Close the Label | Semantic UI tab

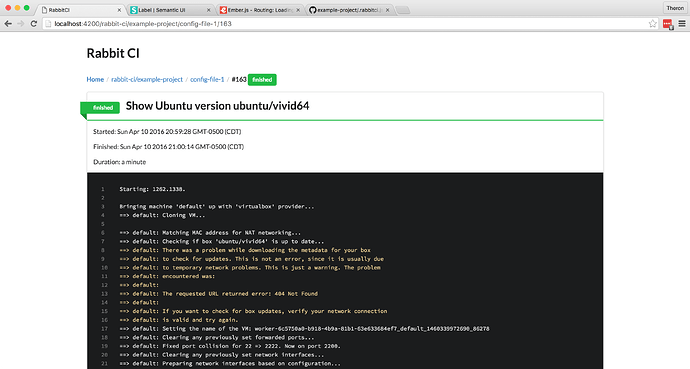[x=209, y=10]
